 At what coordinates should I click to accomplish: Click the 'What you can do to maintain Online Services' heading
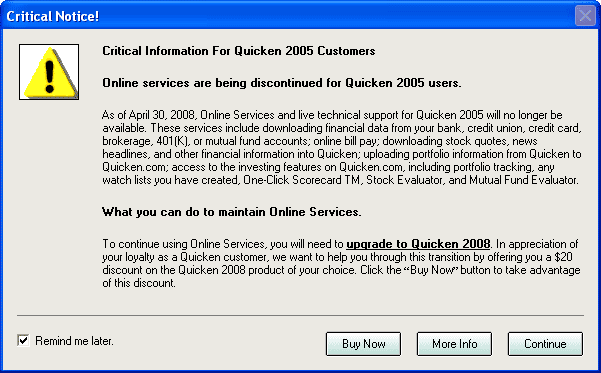coord(232,212)
